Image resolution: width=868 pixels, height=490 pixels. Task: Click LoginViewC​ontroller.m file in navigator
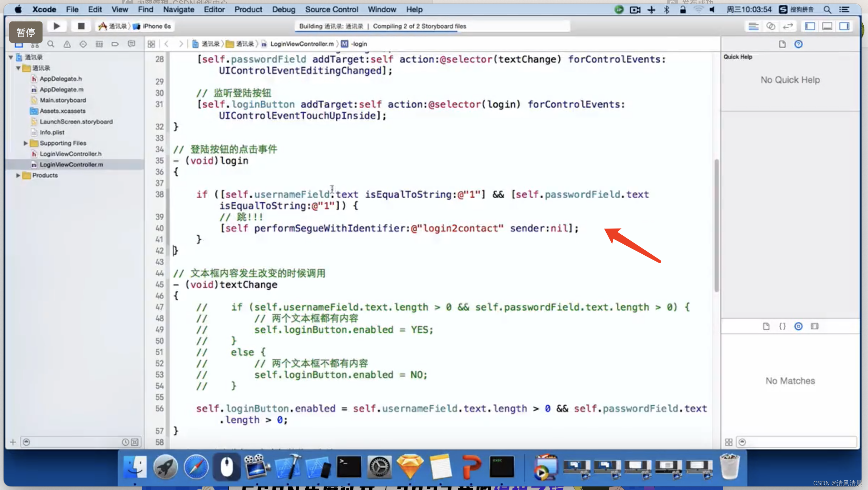click(x=71, y=164)
